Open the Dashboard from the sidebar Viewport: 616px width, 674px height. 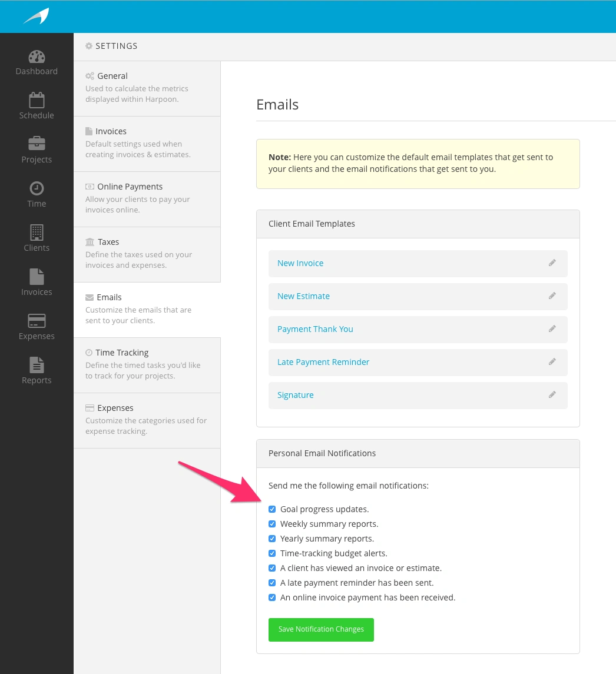pyautogui.click(x=37, y=61)
